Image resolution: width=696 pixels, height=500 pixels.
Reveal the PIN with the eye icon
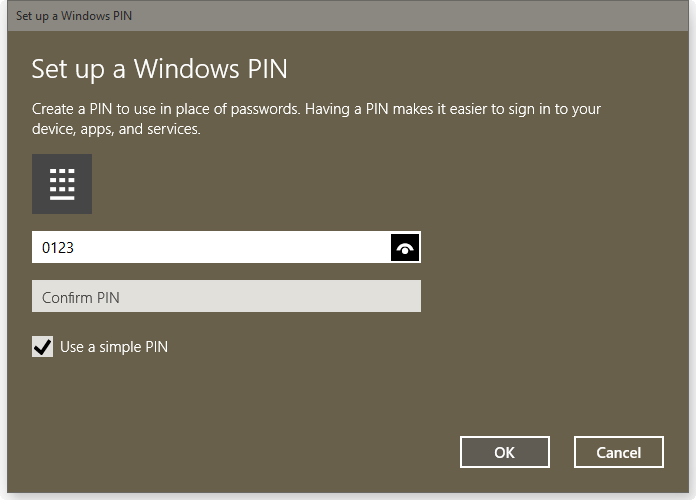(405, 248)
